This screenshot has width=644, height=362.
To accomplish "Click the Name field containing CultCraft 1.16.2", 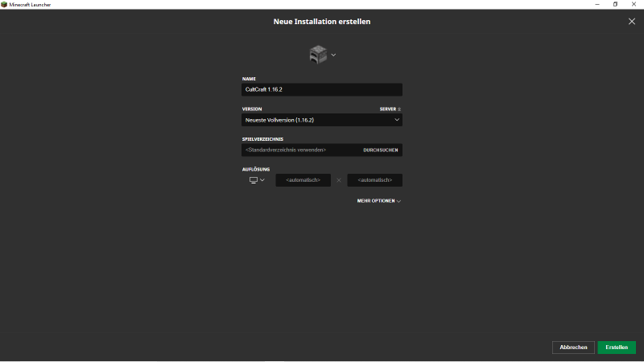I will pyautogui.click(x=321, y=90).
